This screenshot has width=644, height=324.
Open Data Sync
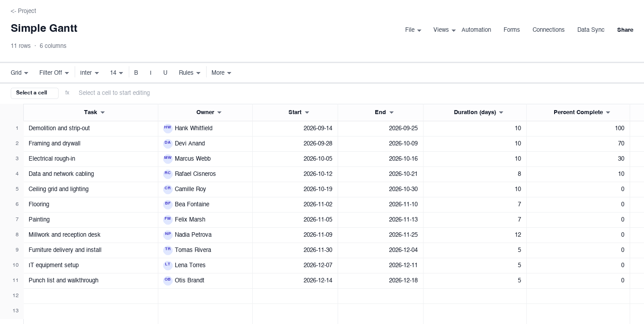pyautogui.click(x=591, y=30)
